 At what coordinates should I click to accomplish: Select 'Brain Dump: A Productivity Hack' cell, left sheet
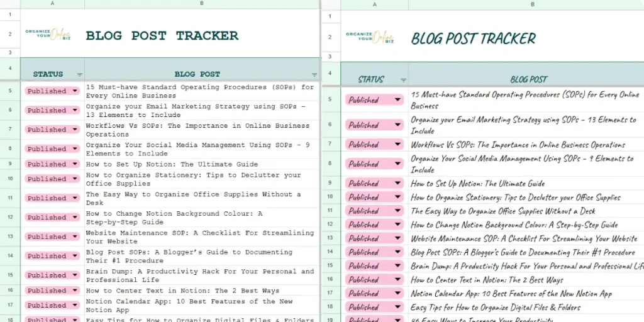coord(202,275)
